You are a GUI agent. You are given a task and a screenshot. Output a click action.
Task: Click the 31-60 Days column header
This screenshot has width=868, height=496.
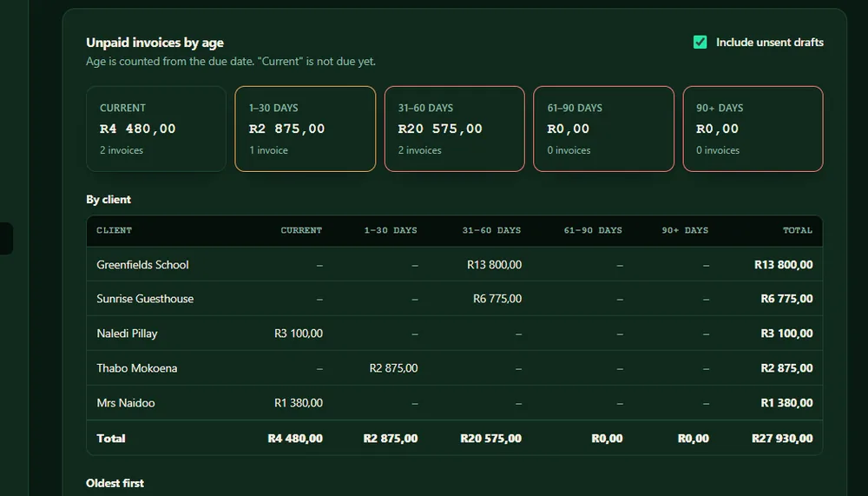click(491, 230)
